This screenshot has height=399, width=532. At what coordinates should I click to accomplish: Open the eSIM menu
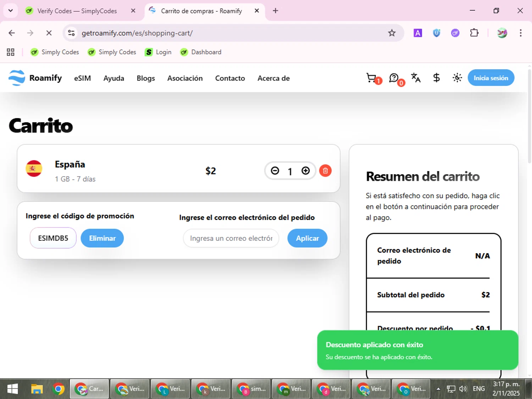click(x=83, y=78)
